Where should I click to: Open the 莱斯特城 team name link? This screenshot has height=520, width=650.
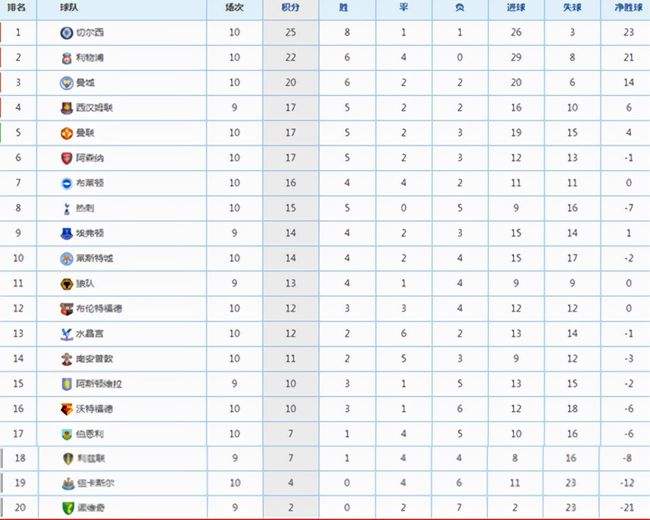coord(95,258)
